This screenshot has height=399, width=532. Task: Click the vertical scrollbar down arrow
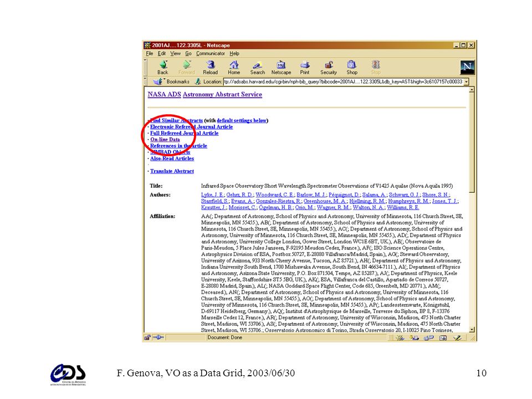[x=472, y=329]
